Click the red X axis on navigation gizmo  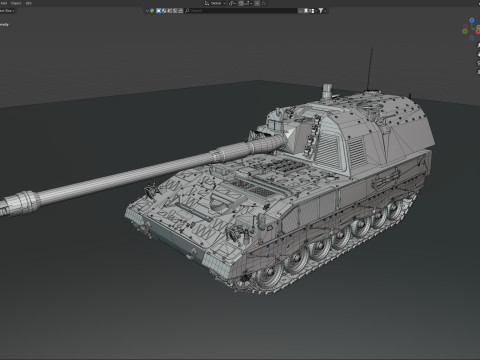[478, 31]
